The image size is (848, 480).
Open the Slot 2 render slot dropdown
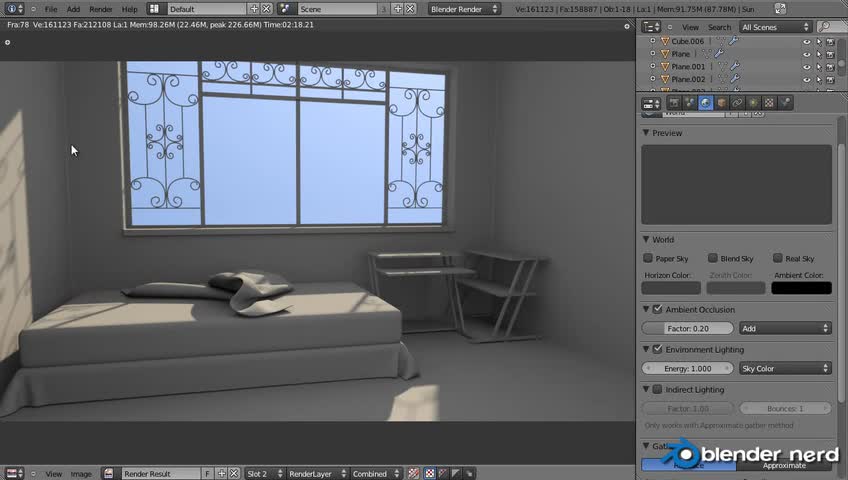pyautogui.click(x=264, y=474)
